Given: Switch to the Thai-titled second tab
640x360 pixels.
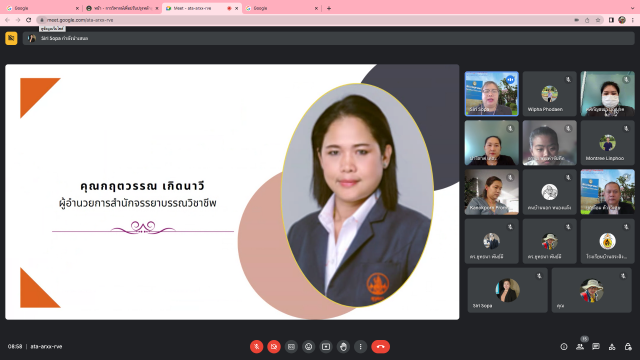Looking at the screenshot, I should click(122, 8).
